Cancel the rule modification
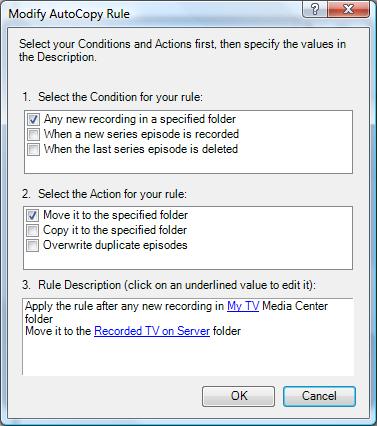Screen dimensions: 377x426 point(319,396)
